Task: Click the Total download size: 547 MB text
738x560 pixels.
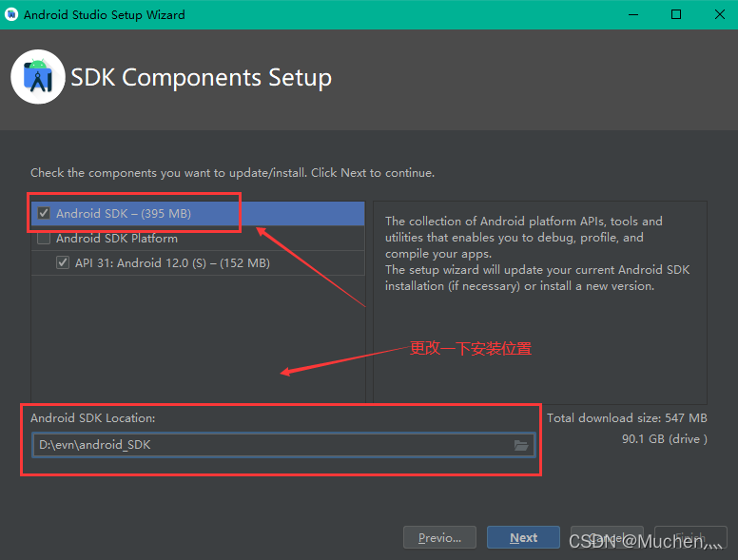Action: [x=627, y=418]
